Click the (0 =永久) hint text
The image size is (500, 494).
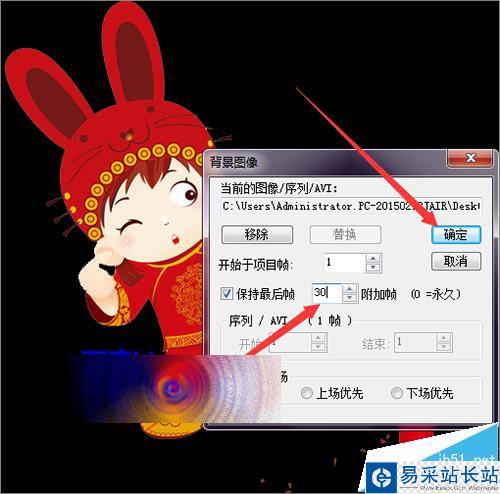pos(436,294)
